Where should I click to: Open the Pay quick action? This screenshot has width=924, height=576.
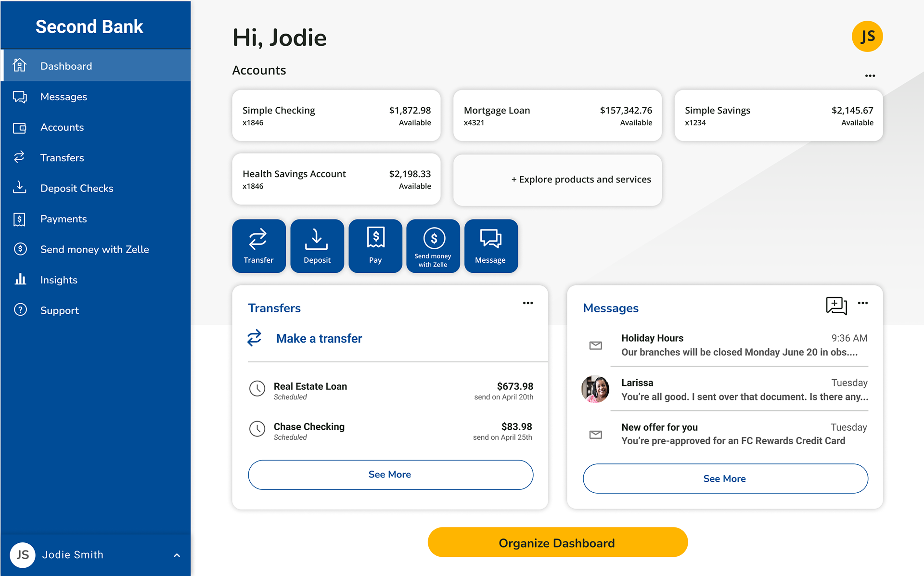375,246
